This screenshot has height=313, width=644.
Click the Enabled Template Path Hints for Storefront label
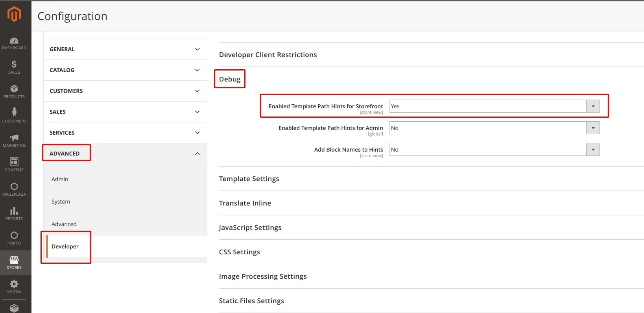point(326,106)
